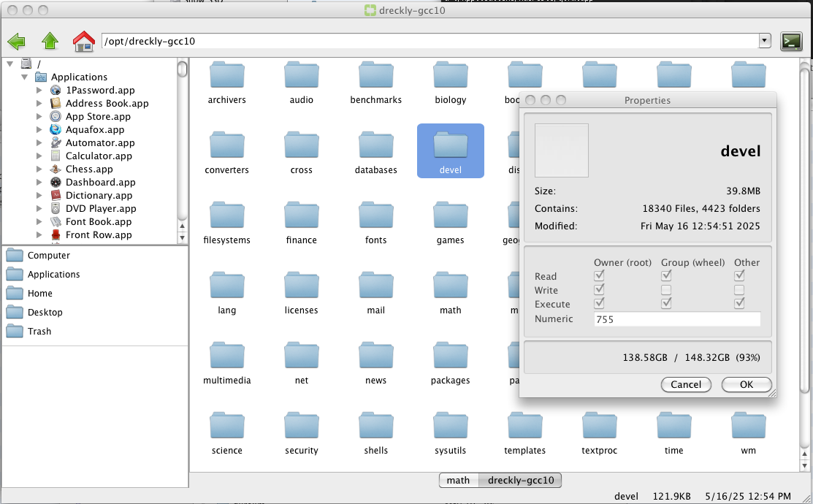Open the benchmarks folder icon

pos(376,75)
